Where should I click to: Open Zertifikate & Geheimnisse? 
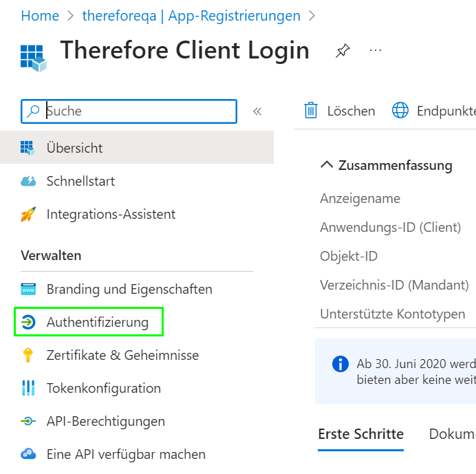122,355
